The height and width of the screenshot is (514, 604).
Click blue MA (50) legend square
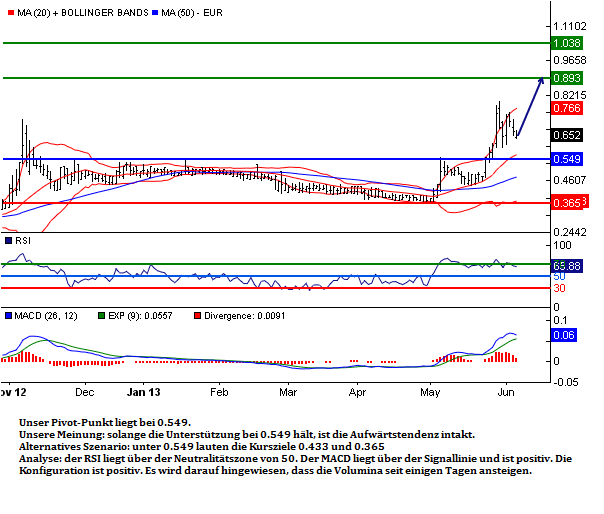(155, 12)
